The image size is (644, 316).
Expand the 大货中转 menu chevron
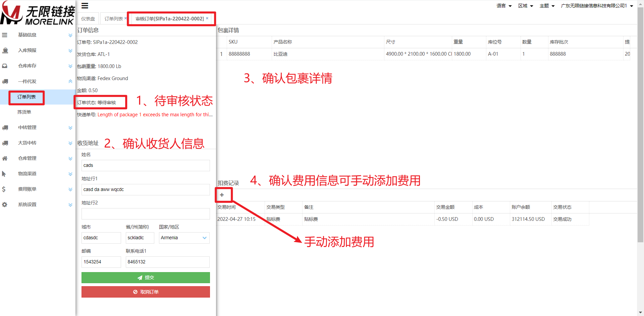(x=70, y=143)
